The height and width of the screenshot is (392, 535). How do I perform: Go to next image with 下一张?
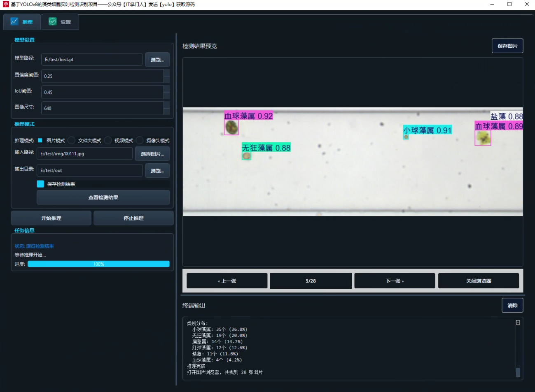[395, 281]
